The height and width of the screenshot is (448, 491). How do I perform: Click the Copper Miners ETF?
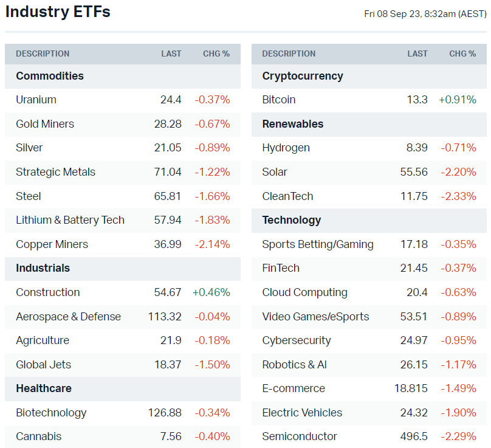point(52,244)
